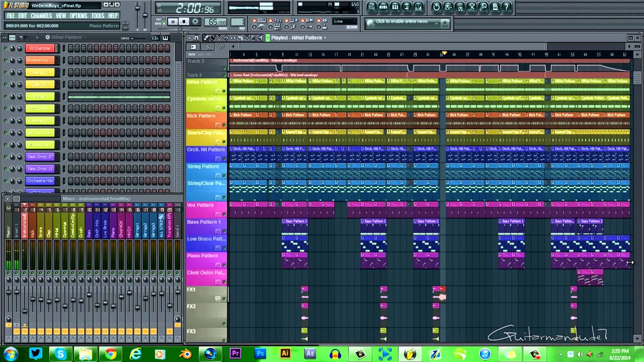Open the CHANNELS menu
644x362 pixels.
[41, 16]
